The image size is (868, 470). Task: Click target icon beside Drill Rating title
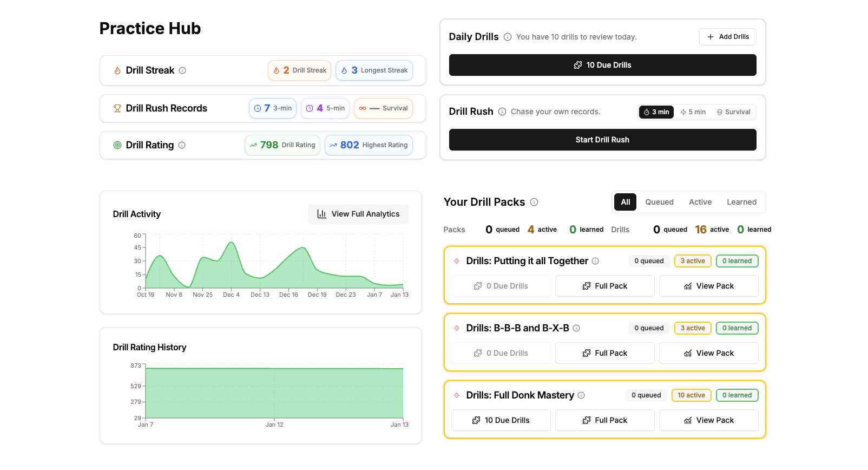(x=117, y=145)
